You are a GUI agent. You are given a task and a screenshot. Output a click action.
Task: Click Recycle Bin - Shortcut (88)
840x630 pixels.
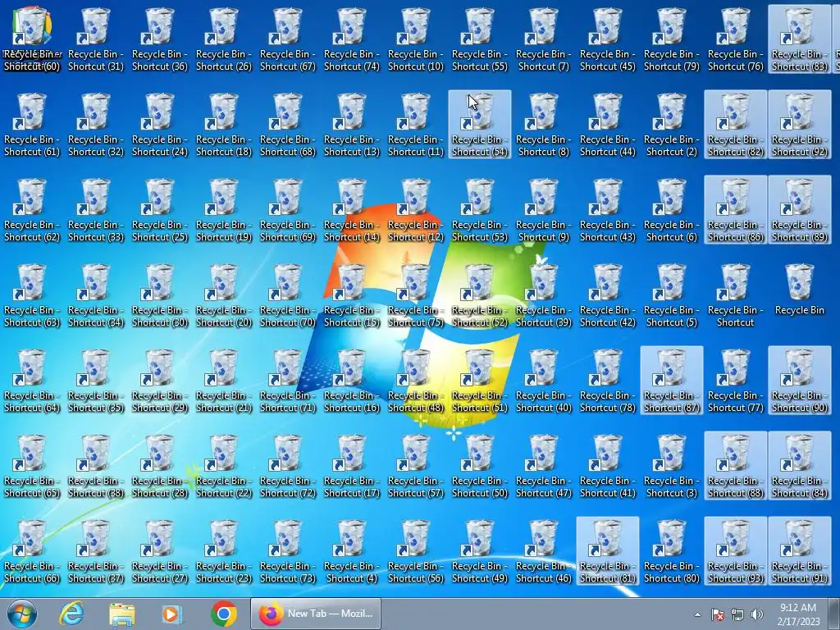736,465
